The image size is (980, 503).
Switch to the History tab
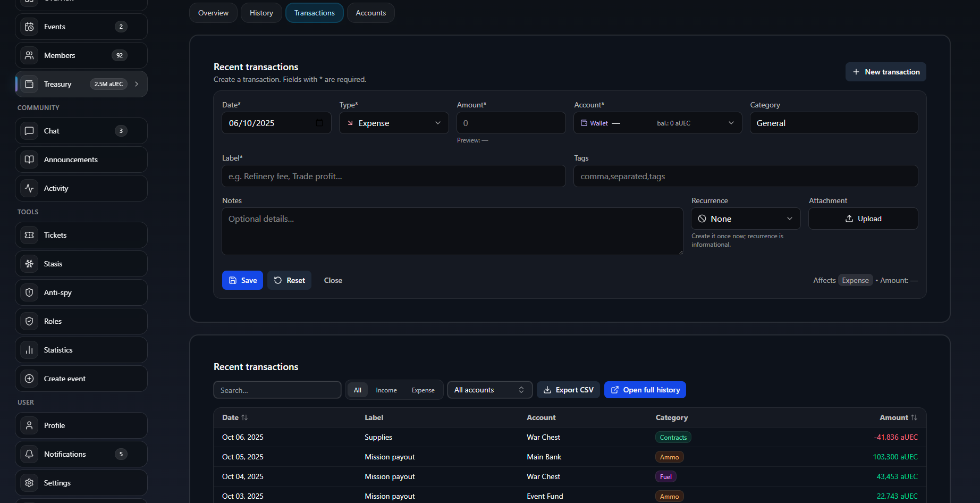point(261,13)
